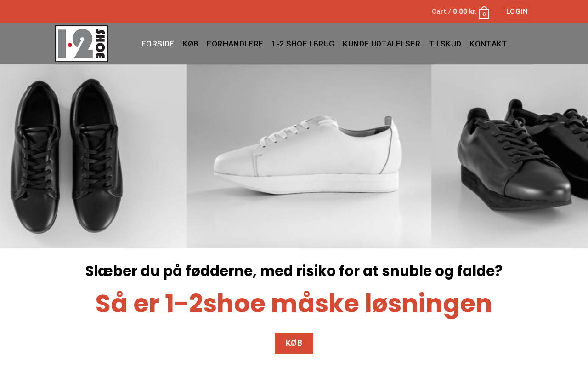Click the 0.00 kr. cart total
The width and height of the screenshot is (588, 368).
465,11
